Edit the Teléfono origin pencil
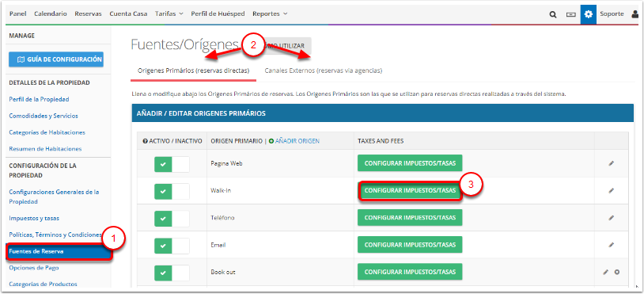This screenshot has height=294, width=644. [611, 217]
